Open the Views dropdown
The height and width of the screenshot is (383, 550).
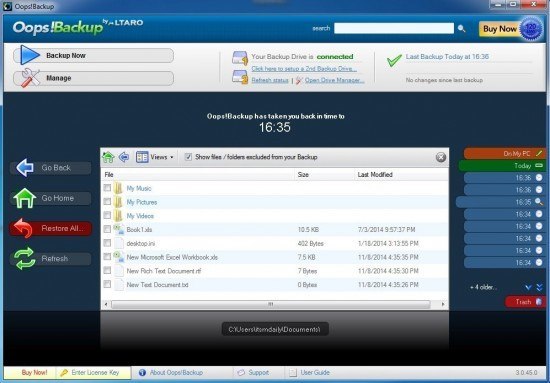[155, 157]
